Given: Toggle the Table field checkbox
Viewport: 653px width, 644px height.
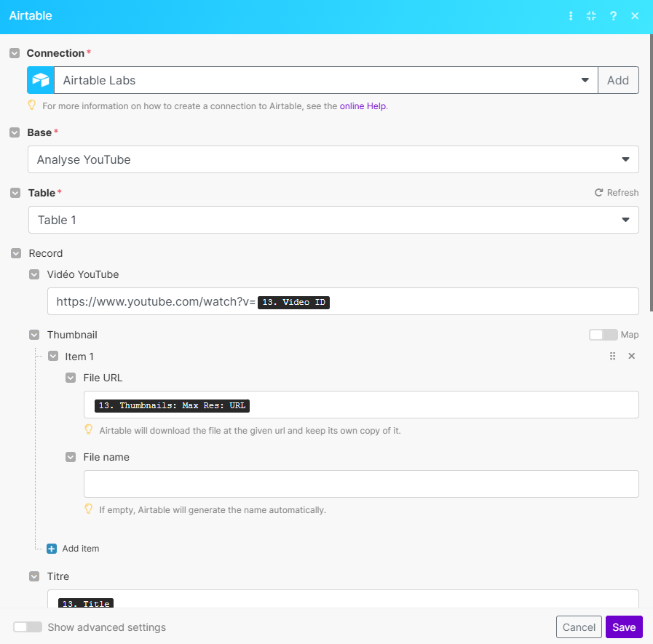Looking at the screenshot, I should (15, 193).
